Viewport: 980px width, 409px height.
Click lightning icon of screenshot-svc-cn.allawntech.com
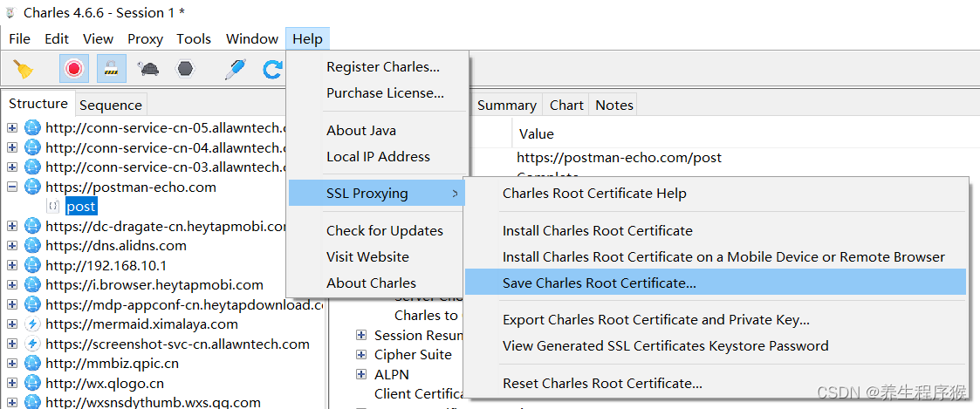tap(32, 344)
